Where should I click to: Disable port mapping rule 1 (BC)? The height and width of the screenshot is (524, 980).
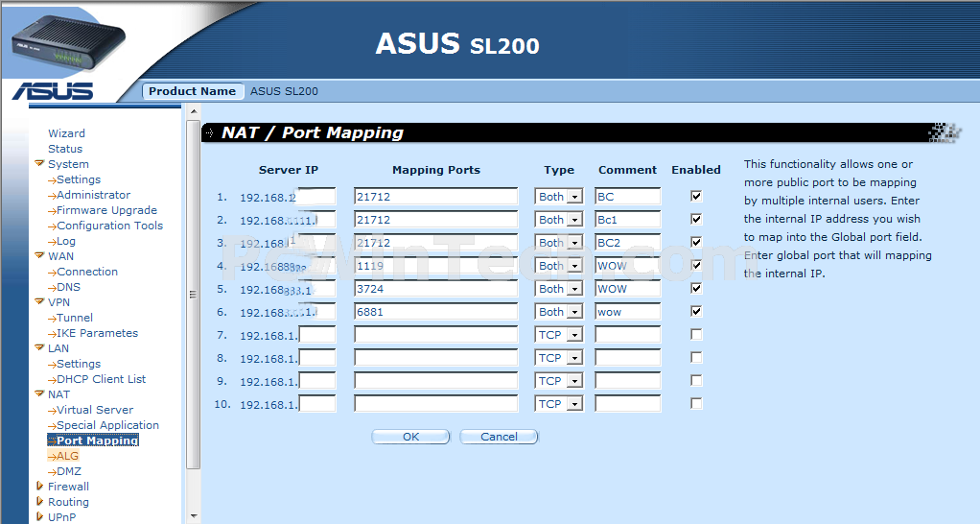pos(696,196)
